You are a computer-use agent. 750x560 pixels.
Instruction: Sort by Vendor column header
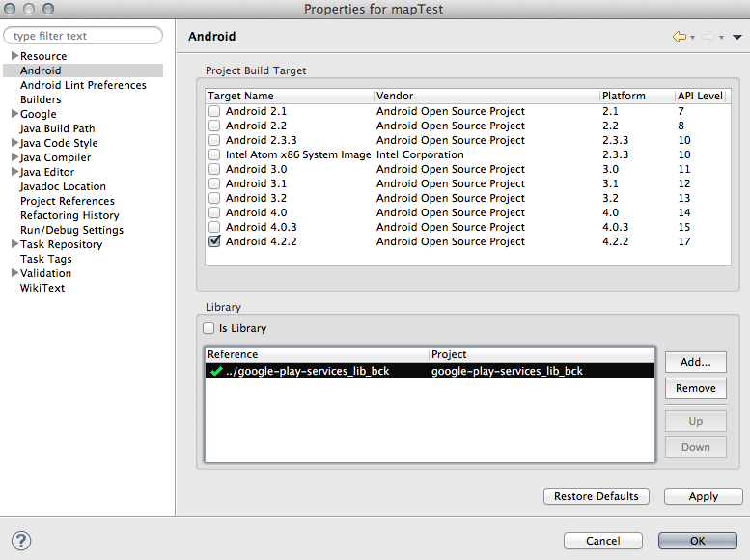(x=486, y=96)
